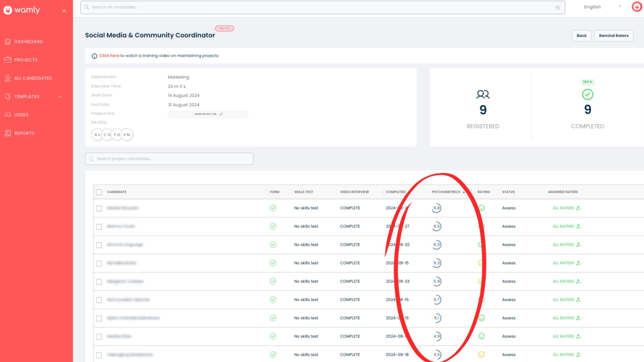Click the Rating column header
644x362 pixels.
point(484,192)
